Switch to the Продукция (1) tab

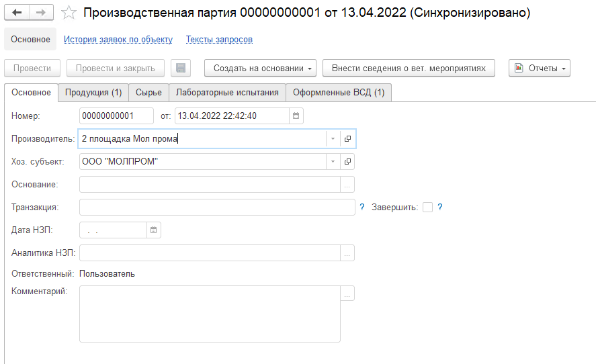(x=93, y=93)
